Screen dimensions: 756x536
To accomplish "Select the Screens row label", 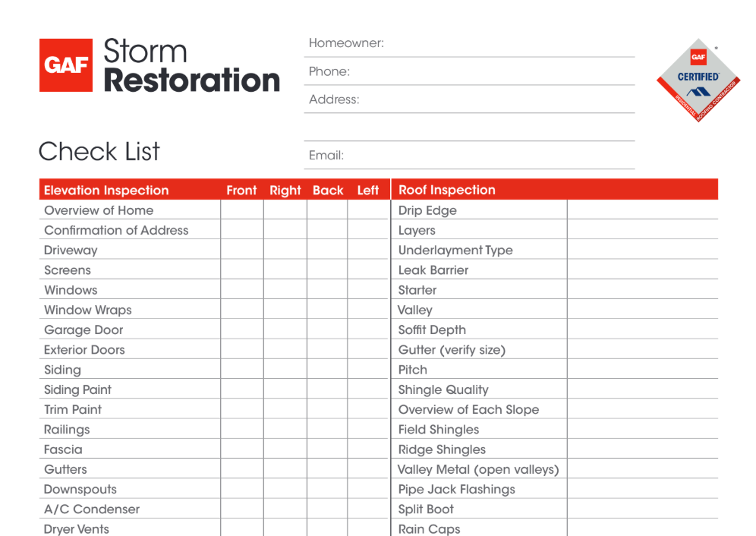I will click(x=68, y=270).
